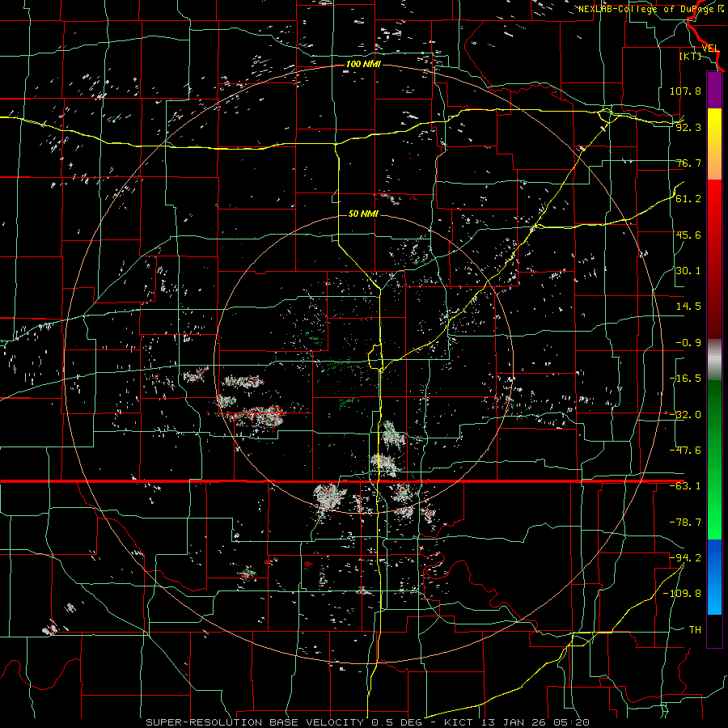Click the -32.0 legend value
728x728 pixels.
[x=685, y=415]
